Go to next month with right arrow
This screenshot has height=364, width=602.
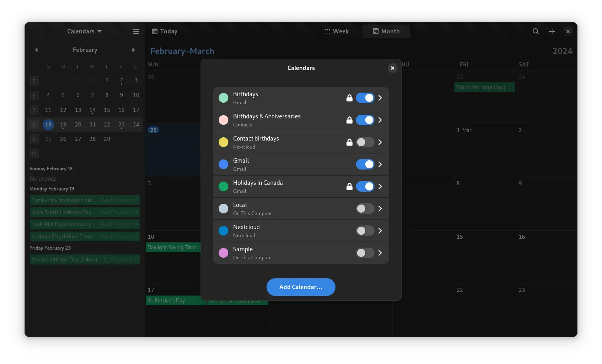click(134, 50)
